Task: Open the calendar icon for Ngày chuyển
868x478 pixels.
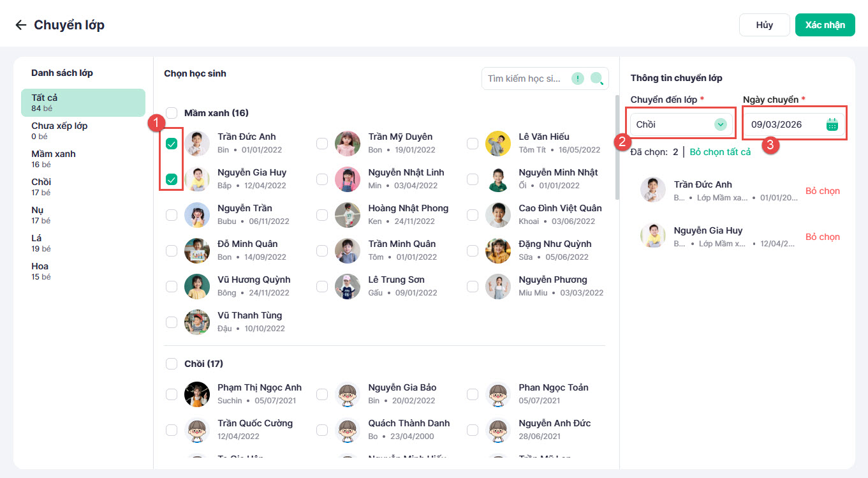Action: (x=832, y=124)
